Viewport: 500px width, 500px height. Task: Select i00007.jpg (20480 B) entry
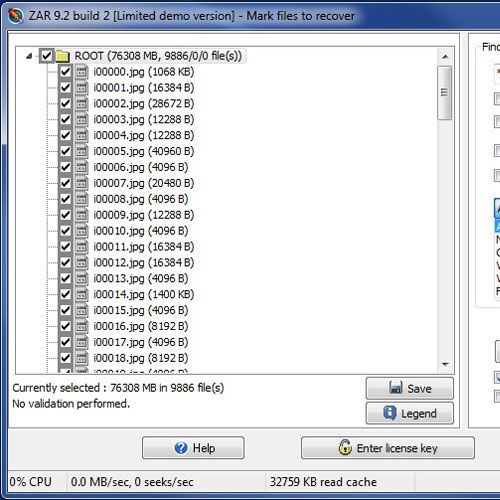[144, 183]
